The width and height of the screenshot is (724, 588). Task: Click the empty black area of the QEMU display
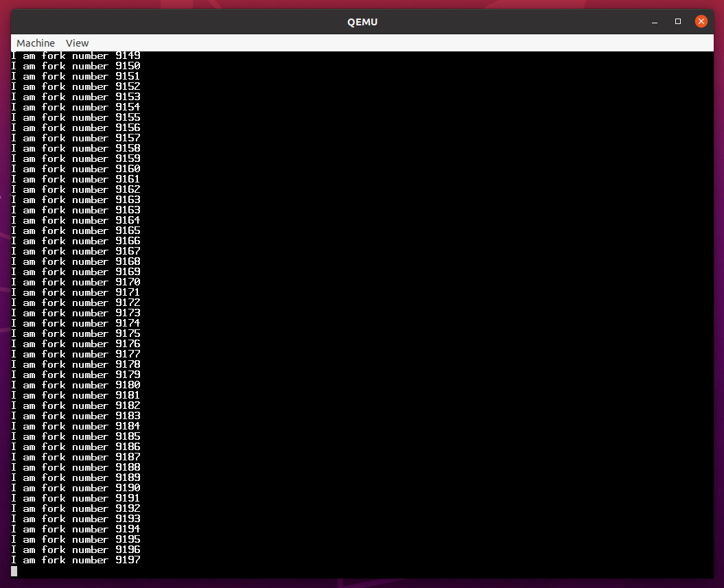425,309
